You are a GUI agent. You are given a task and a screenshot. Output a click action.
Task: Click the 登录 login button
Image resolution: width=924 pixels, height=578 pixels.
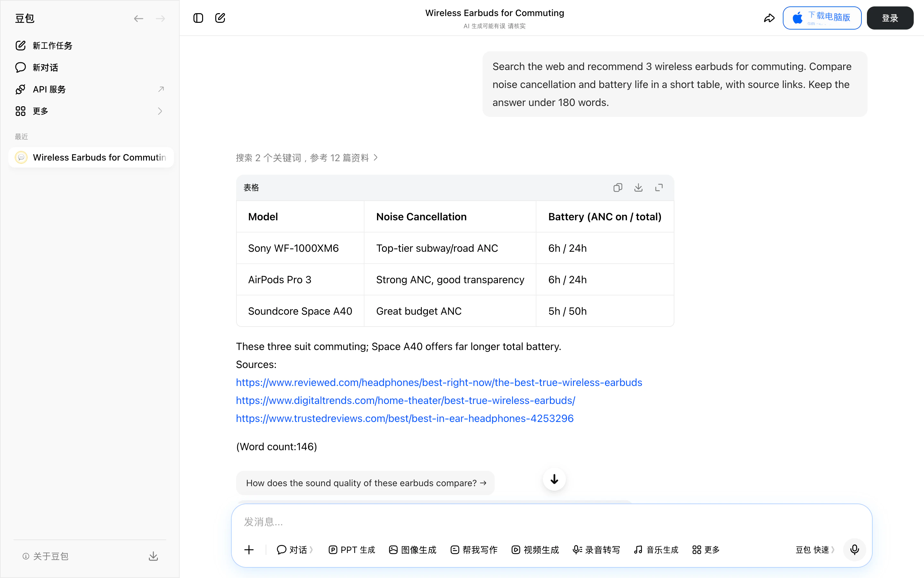click(890, 18)
